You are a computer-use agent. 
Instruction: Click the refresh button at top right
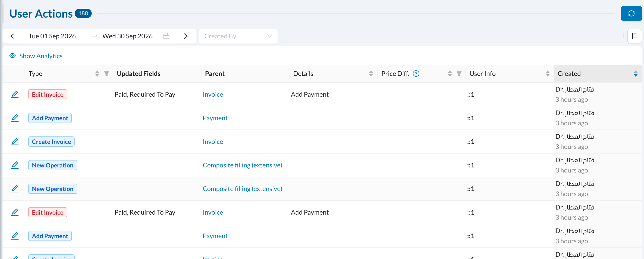(631, 13)
